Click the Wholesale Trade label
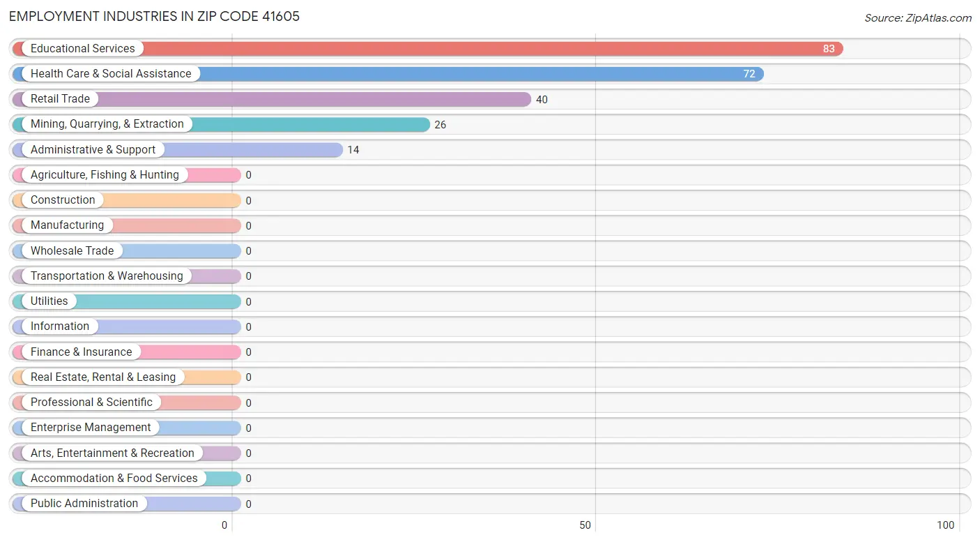980x542 pixels. (x=72, y=250)
